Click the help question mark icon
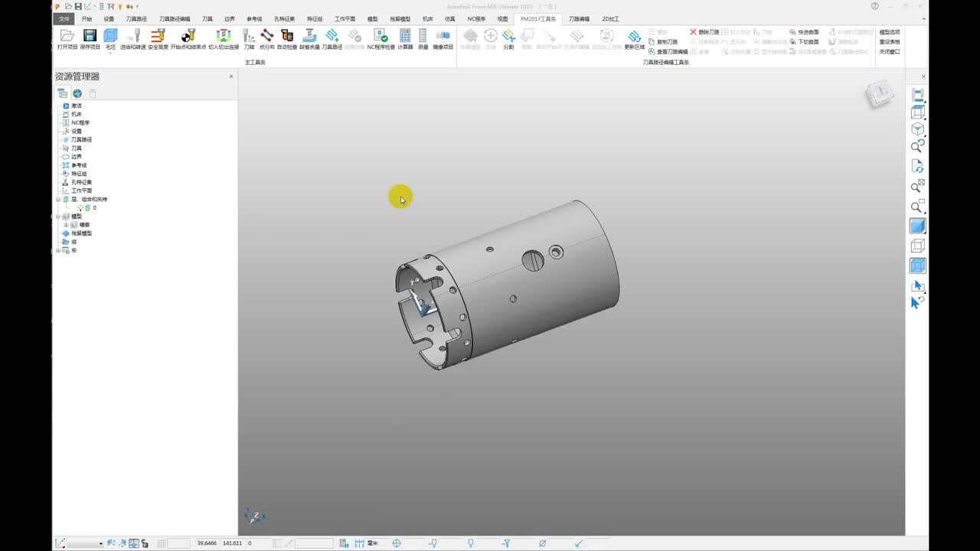 [875, 6]
